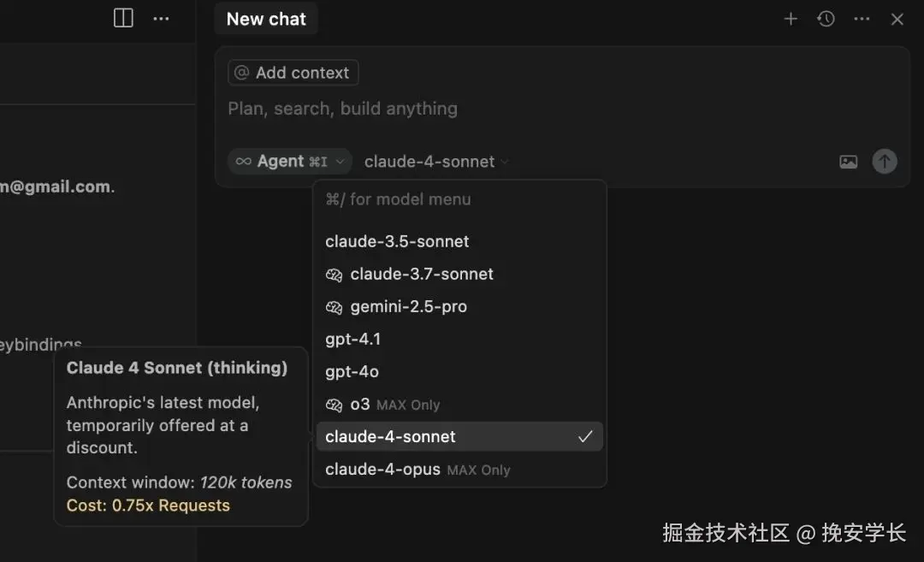Close the chat panel with X icon
This screenshot has width=924, height=562.
[897, 19]
